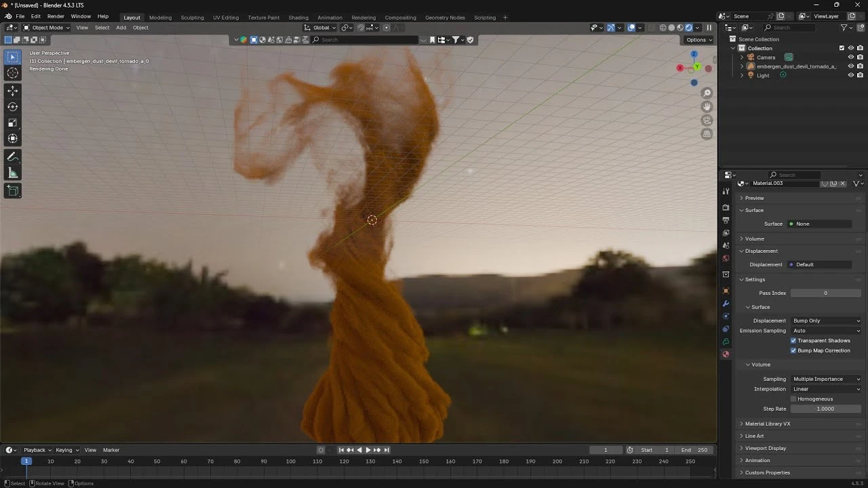Activate the Move tool
The height and width of the screenshot is (488, 868).
click(x=13, y=91)
